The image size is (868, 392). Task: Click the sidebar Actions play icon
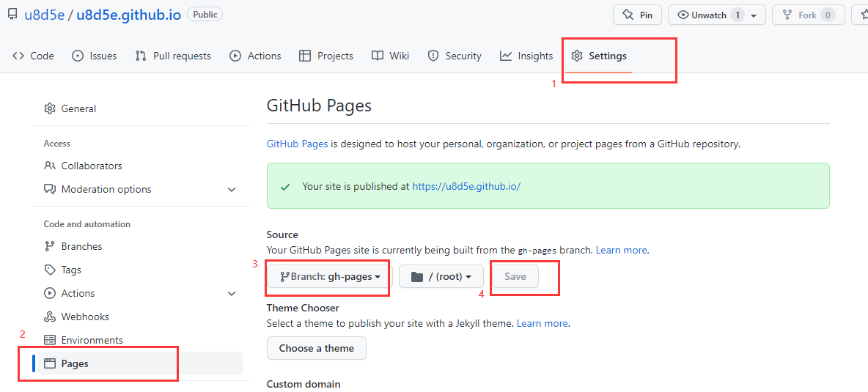pos(50,293)
